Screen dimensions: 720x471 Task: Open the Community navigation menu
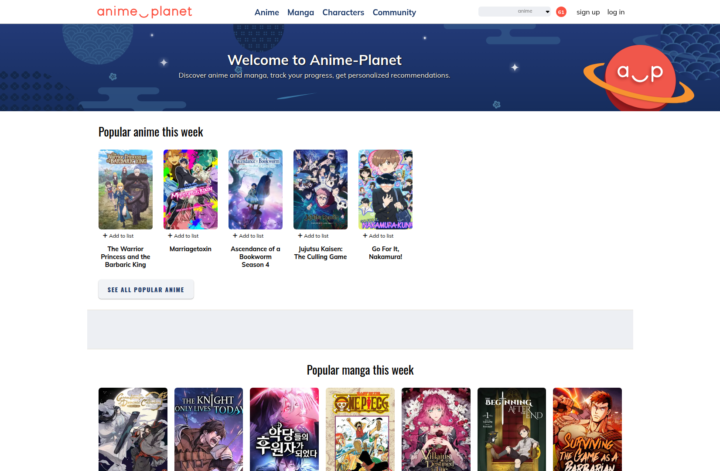(x=394, y=13)
